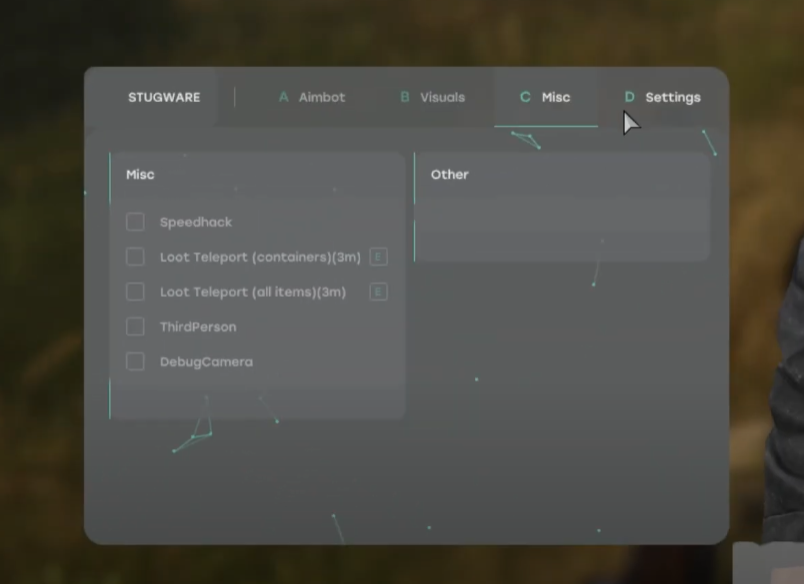Go to the Settings tab
The width and height of the screenshot is (804, 584).
coord(662,97)
